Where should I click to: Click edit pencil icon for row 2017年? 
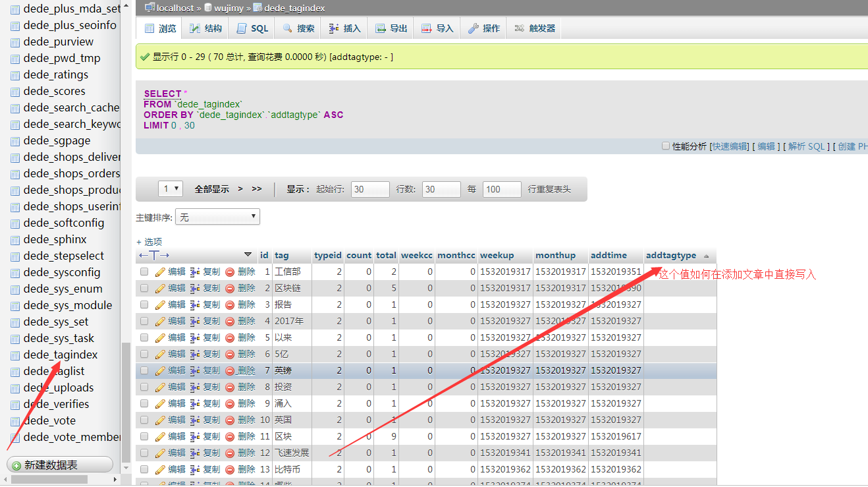click(160, 321)
